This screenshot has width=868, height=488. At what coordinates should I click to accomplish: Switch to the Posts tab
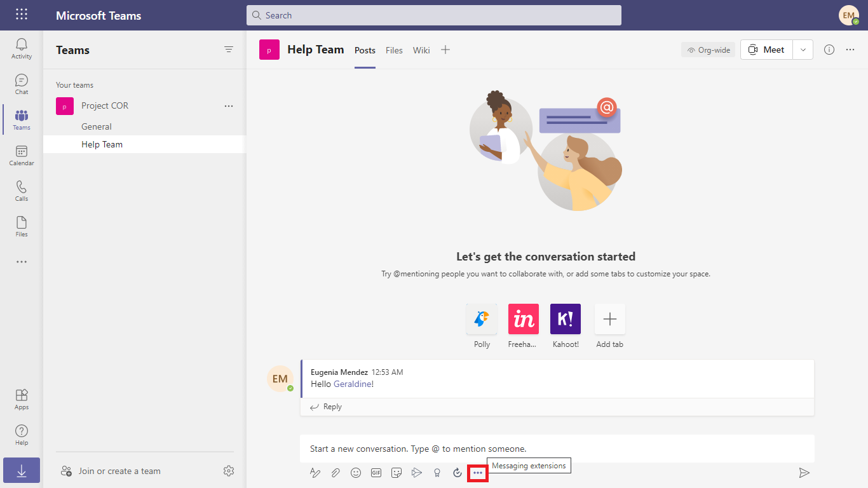coord(365,50)
